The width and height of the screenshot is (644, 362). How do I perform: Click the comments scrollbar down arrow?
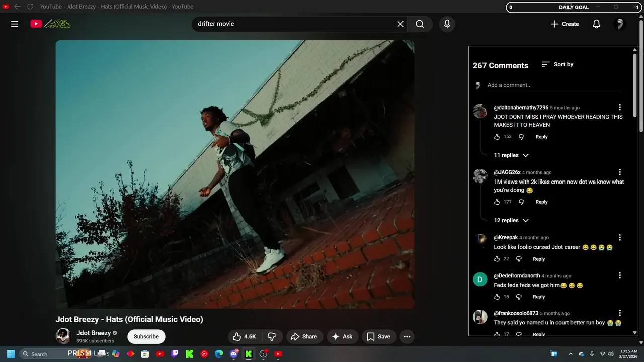pyautogui.click(x=635, y=332)
